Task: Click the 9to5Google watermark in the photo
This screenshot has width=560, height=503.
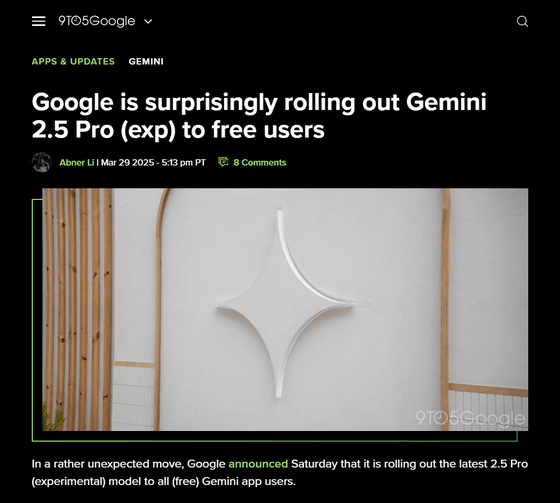Action: [470, 418]
